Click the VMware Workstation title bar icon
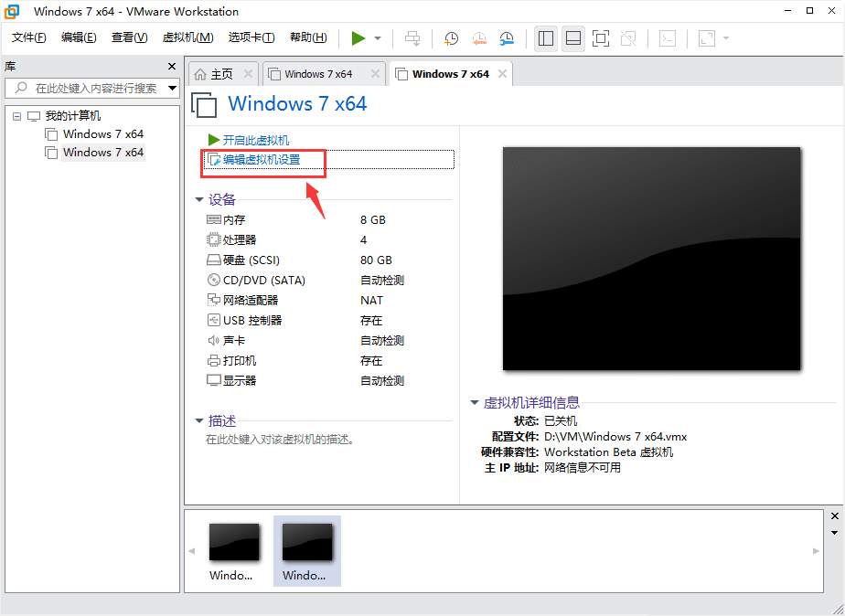Viewport: 845px width, 616px height. pyautogui.click(x=12, y=11)
